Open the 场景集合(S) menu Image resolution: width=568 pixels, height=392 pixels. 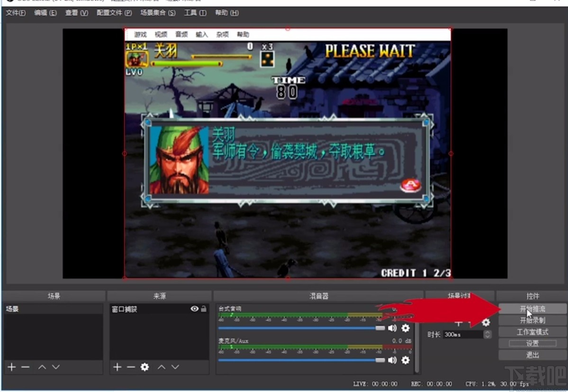[158, 13]
